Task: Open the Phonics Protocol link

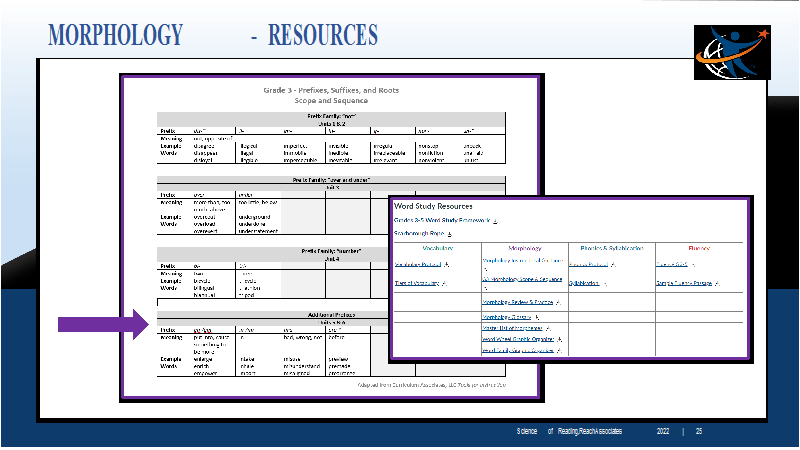Action: pyautogui.click(x=588, y=264)
